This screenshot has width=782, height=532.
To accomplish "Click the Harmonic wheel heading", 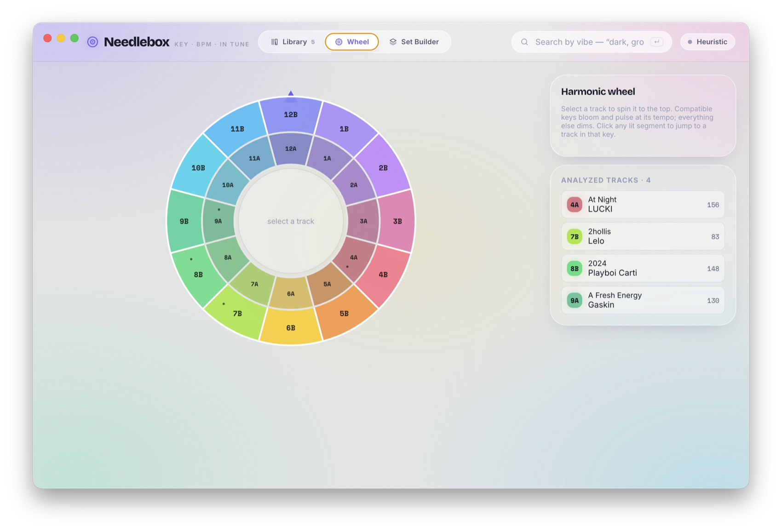I will pyautogui.click(x=598, y=92).
